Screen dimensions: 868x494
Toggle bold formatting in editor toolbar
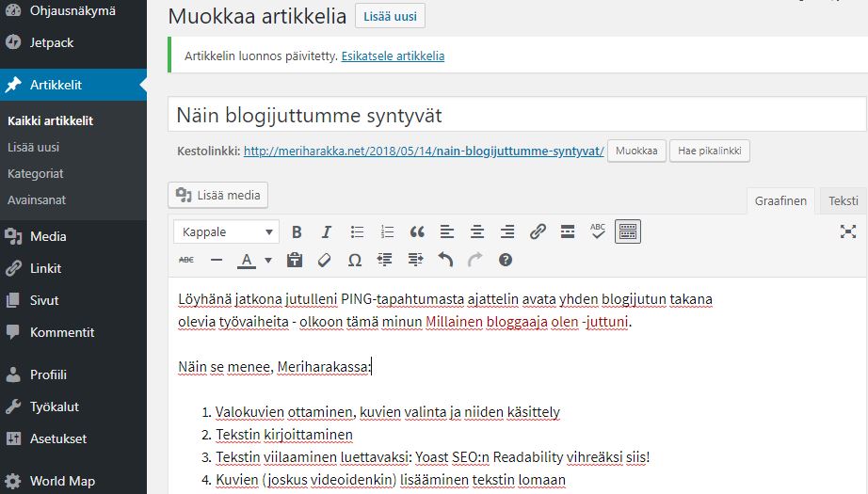click(297, 231)
